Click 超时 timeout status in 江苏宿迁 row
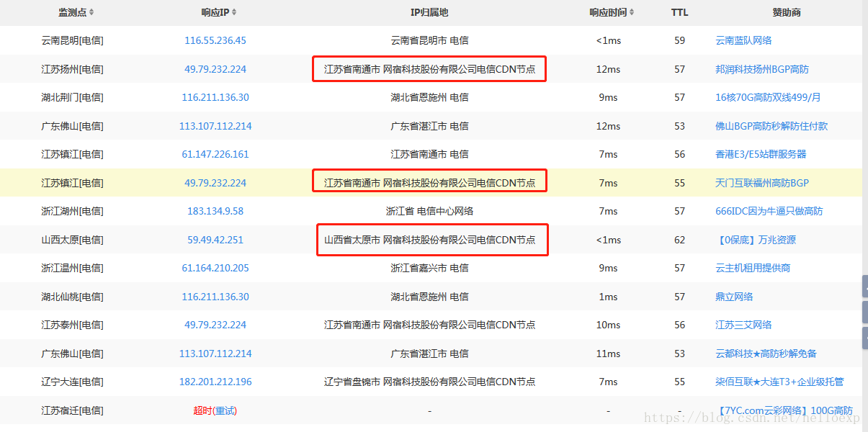The width and height of the screenshot is (868, 432). click(202, 410)
